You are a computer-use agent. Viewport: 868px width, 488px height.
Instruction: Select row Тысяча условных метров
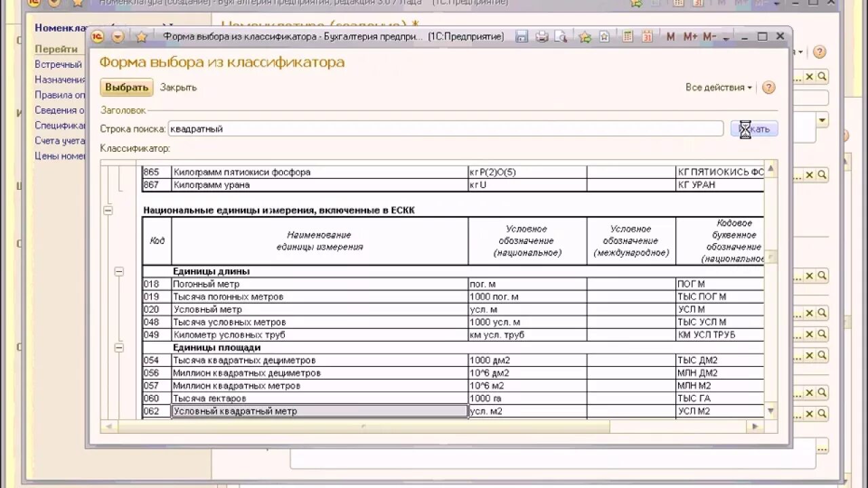point(453,322)
